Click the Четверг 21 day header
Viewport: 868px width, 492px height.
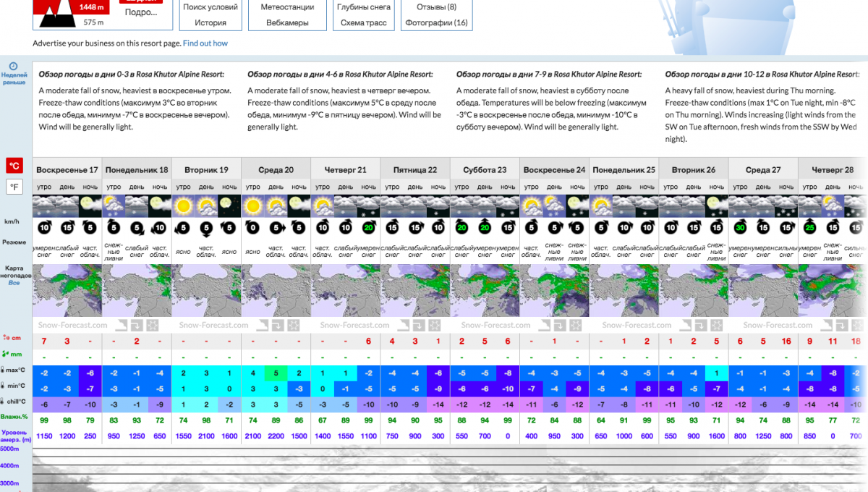(x=346, y=170)
